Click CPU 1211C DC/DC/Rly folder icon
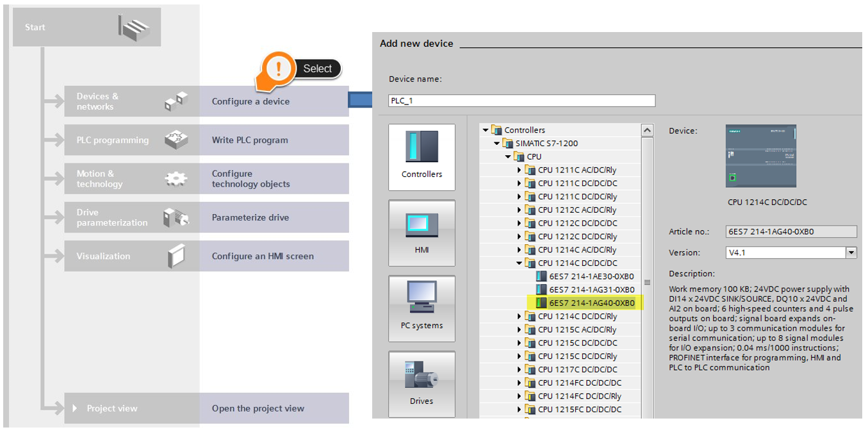The image size is (868, 432). 530,197
